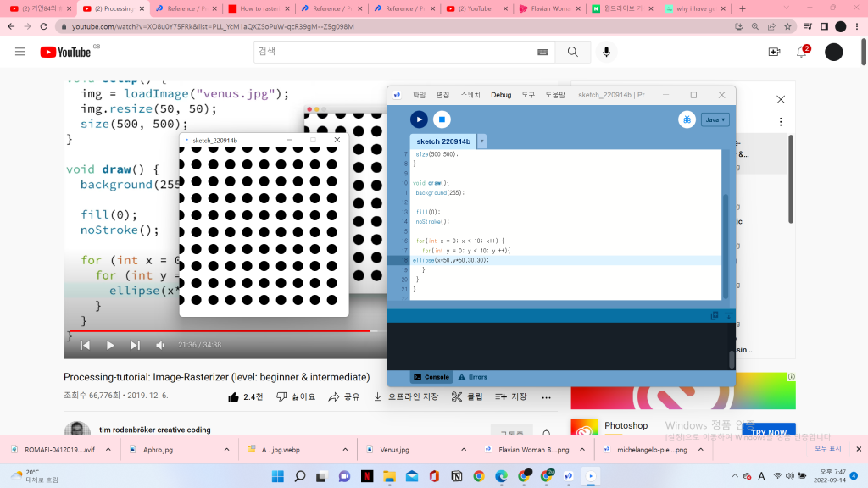Switch to How to raster Chrome tab

click(258, 8)
